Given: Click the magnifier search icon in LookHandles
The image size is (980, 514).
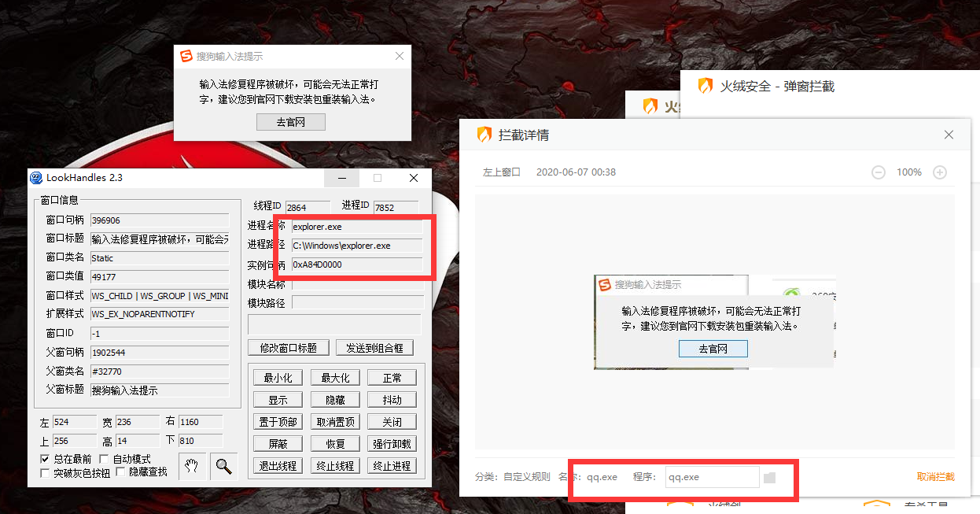Looking at the screenshot, I should point(224,466).
